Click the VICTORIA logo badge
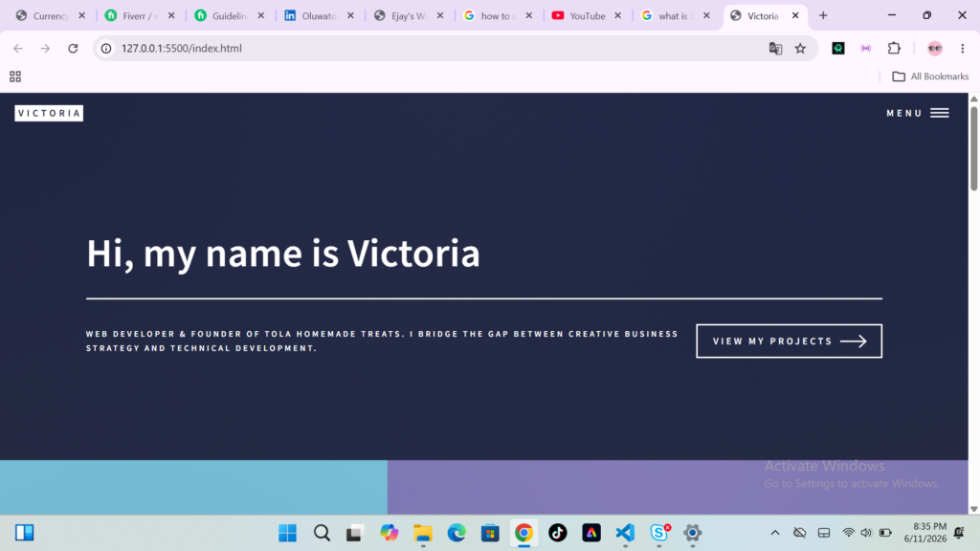Viewport: 980px width, 551px height. pyautogui.click(x=49, y=113)
